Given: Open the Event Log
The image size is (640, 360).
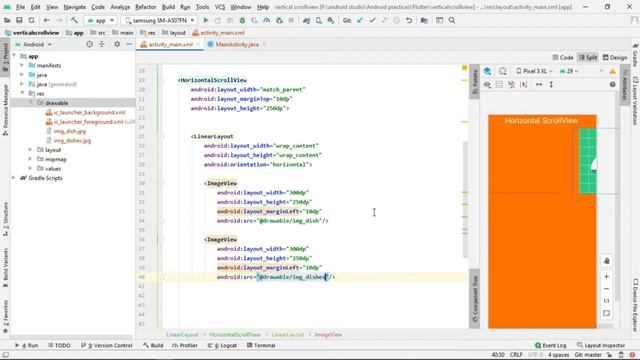Looking at the screenshot, I should coord(550,345).
